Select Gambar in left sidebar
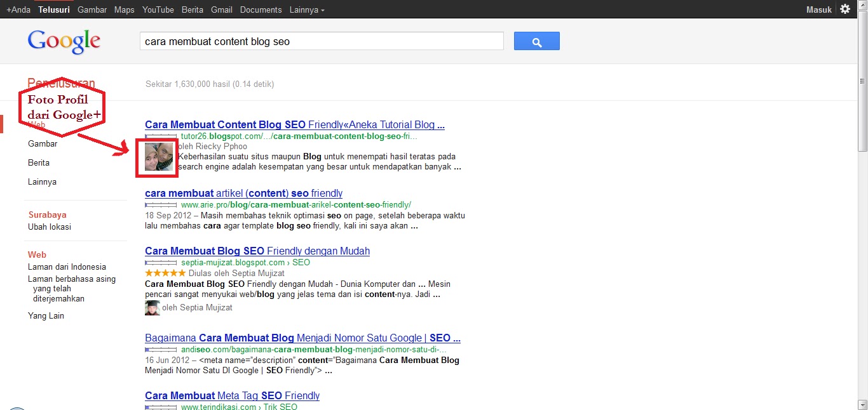This screenshot has width=868, height=410. pos(43,144)
